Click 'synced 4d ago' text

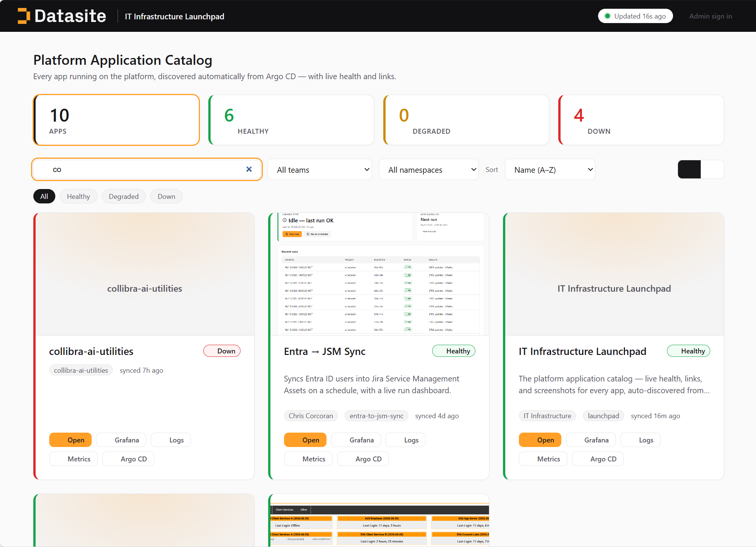pos(437,416)
